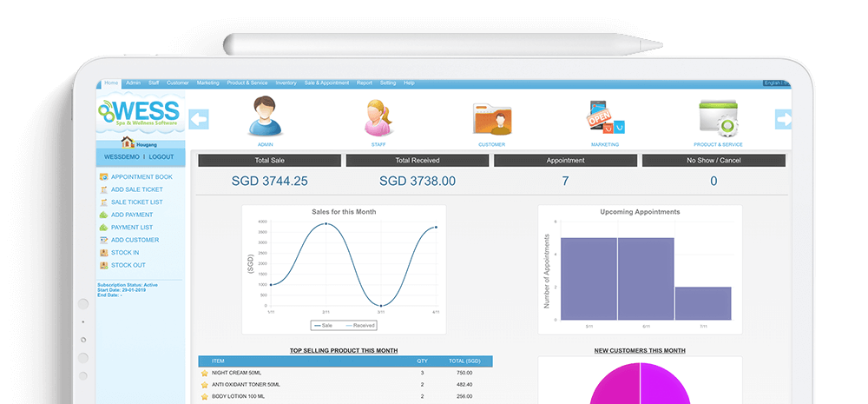Click the icon beside Sale Ticket List
Viewport: 868px width, 404px height.
(x=103, y=202)
